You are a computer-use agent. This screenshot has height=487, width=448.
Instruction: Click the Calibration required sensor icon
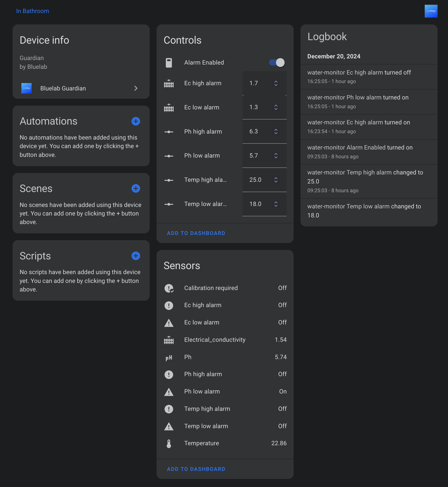tap(169, 288)
